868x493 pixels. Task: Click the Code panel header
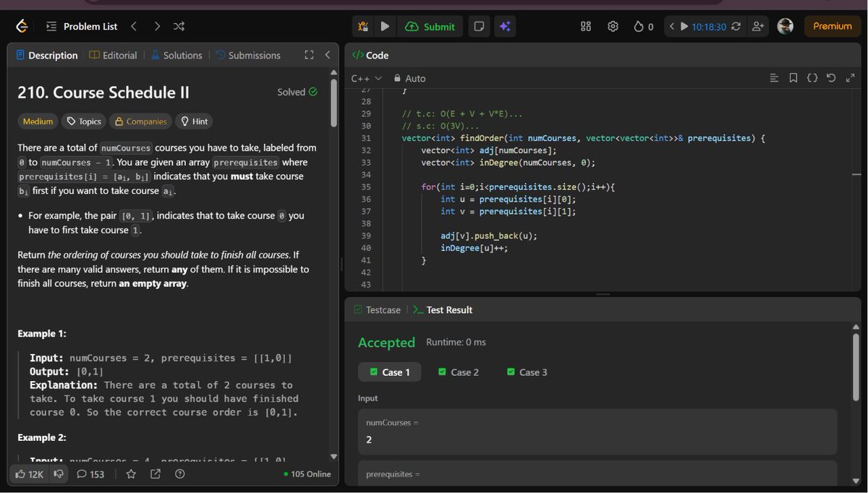click(x=370, y=55)
